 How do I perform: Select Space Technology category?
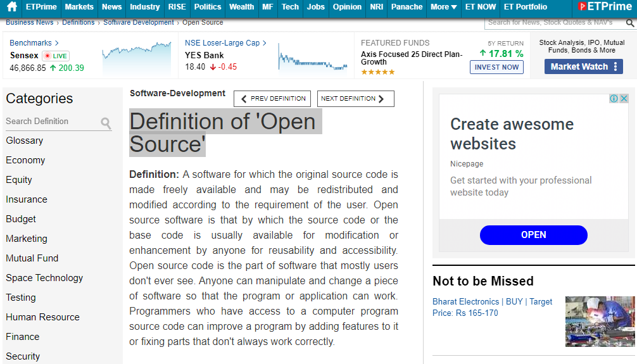[44, 278]
